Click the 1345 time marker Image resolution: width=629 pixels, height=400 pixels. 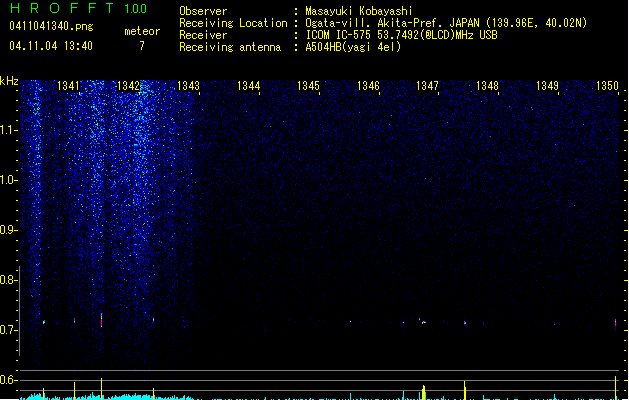308,86
